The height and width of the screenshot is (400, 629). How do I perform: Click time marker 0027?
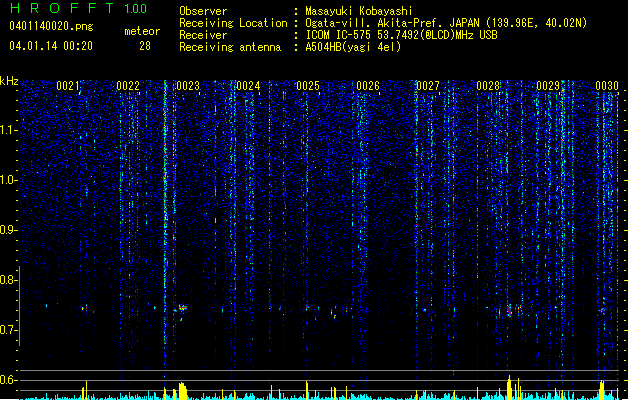tap(428, 86)
